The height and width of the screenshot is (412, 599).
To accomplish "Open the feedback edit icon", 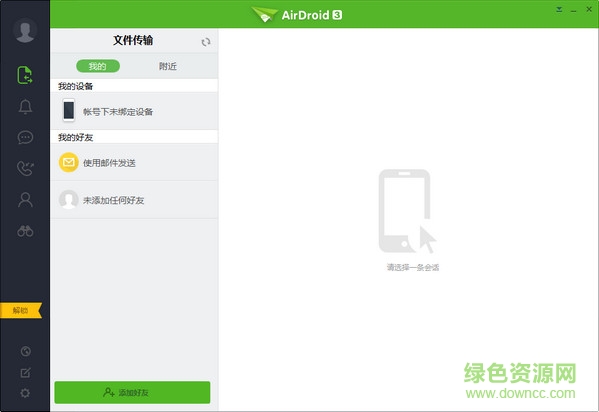I will pyautogui.click(x=26, y=372).
